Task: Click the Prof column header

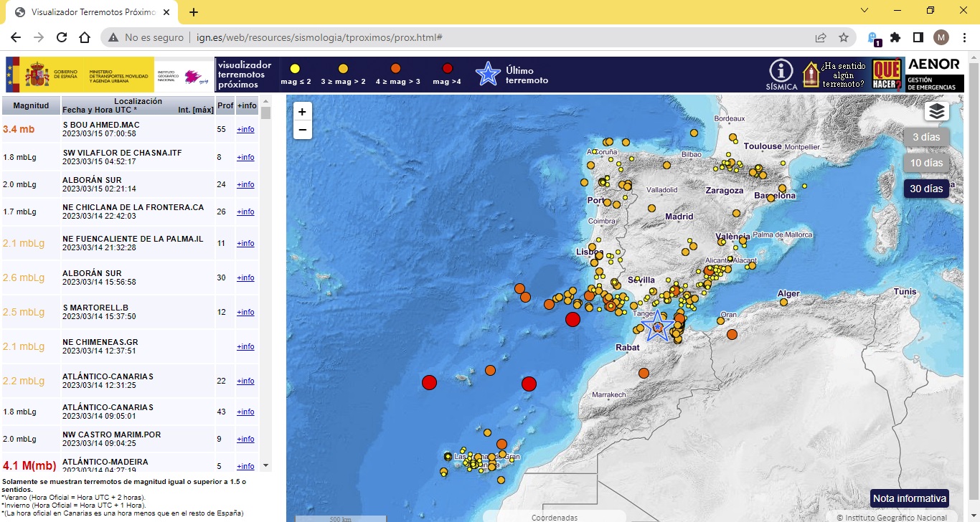Action: point(225,105)
